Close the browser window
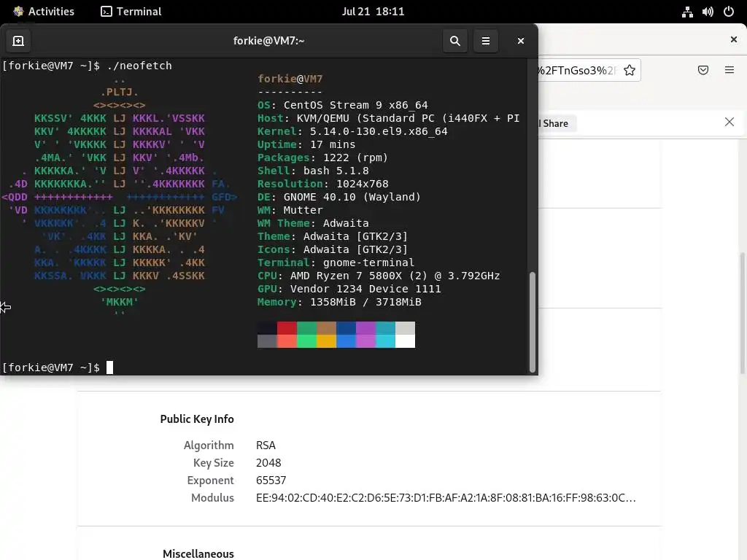The image size is (747, 560). (734, 39)
